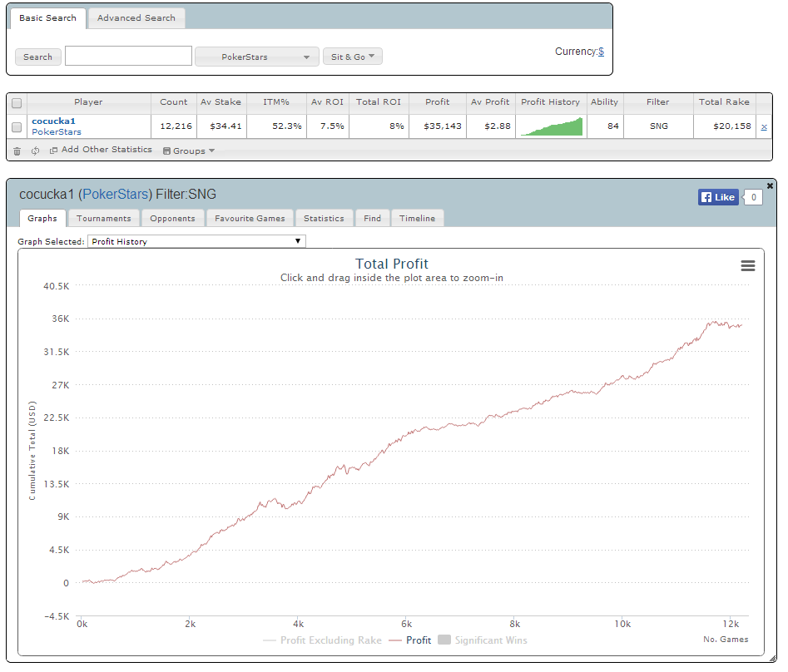The width and height of the screenshot is (788, 672).
Task: Click the trash delete icon below table
Action: click(x=17, y=151)
